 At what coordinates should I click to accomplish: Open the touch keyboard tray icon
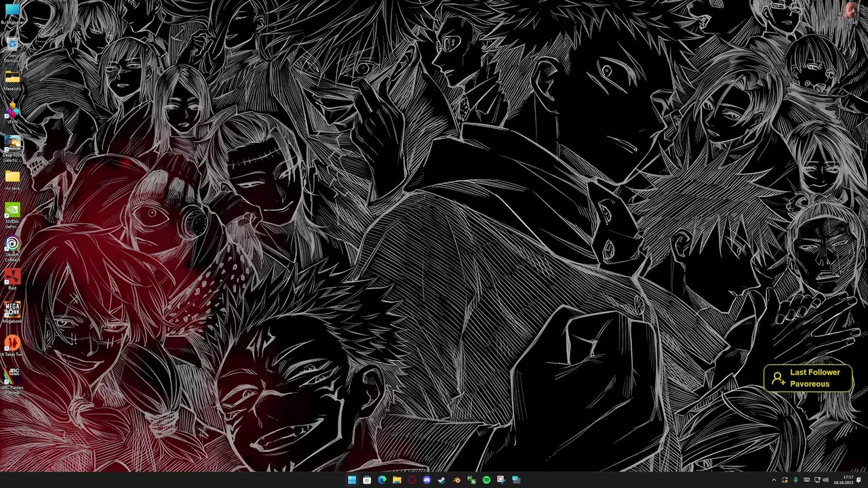coord(806,480)
